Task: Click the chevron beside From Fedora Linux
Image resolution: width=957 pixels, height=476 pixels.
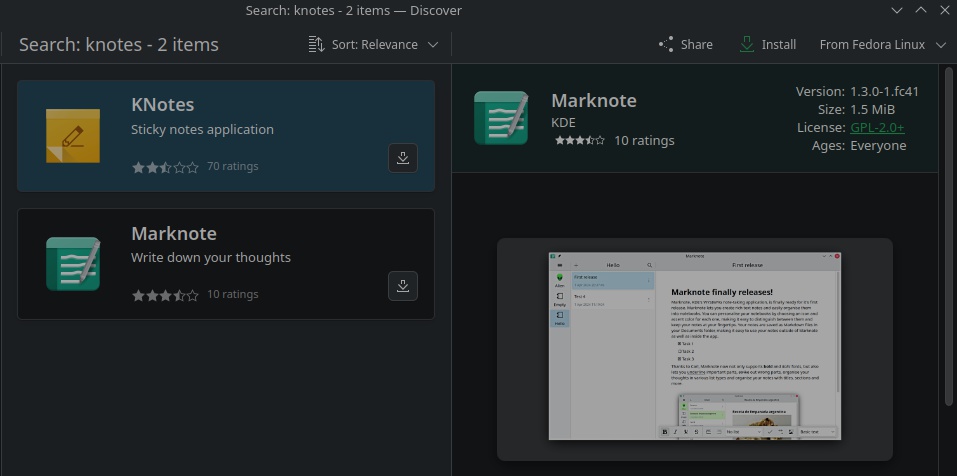Action: coord(940,45)
